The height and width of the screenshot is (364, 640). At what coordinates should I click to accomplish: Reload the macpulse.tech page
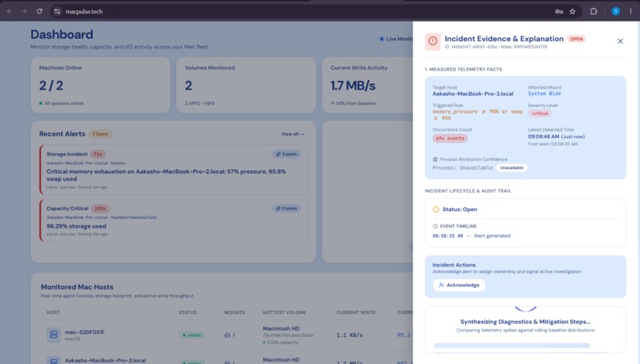39,11
